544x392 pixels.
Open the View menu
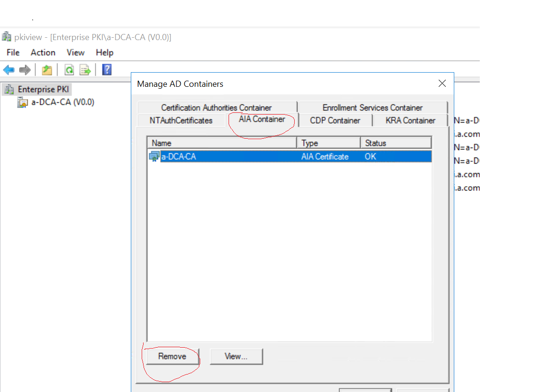(75, 52)
